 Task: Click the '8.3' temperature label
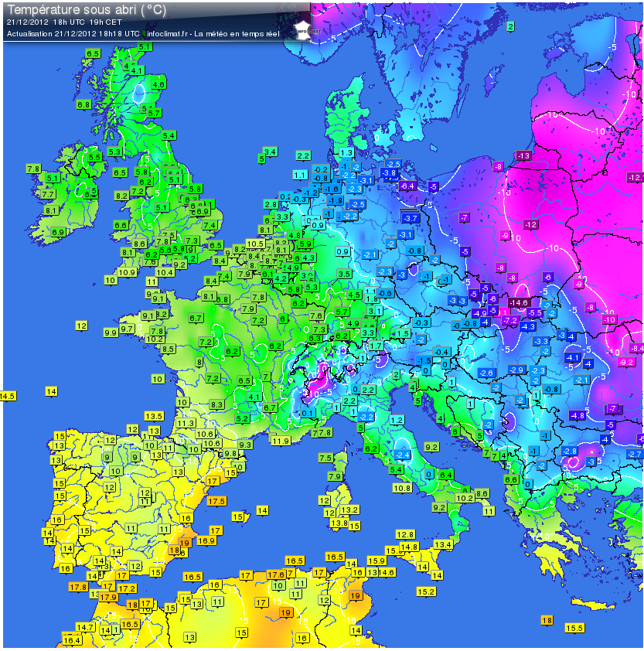pos(216,404)
